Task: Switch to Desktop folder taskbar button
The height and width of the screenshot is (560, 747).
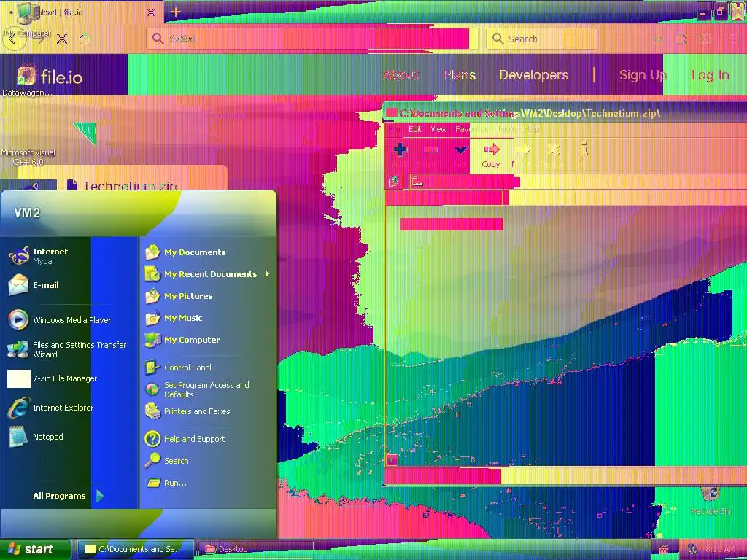Action: tap(255, 549)
